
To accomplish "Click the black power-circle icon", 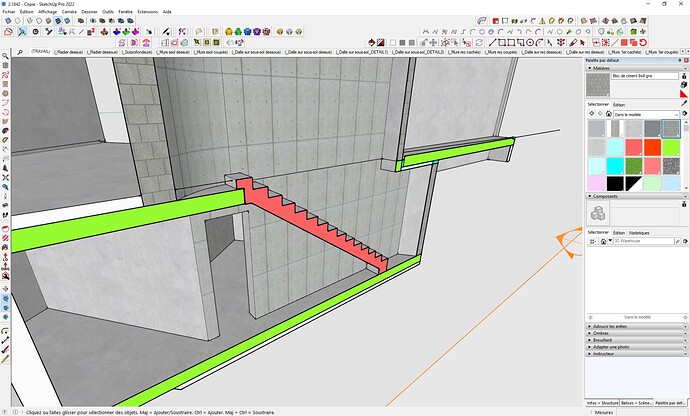I will click(36, 32).
